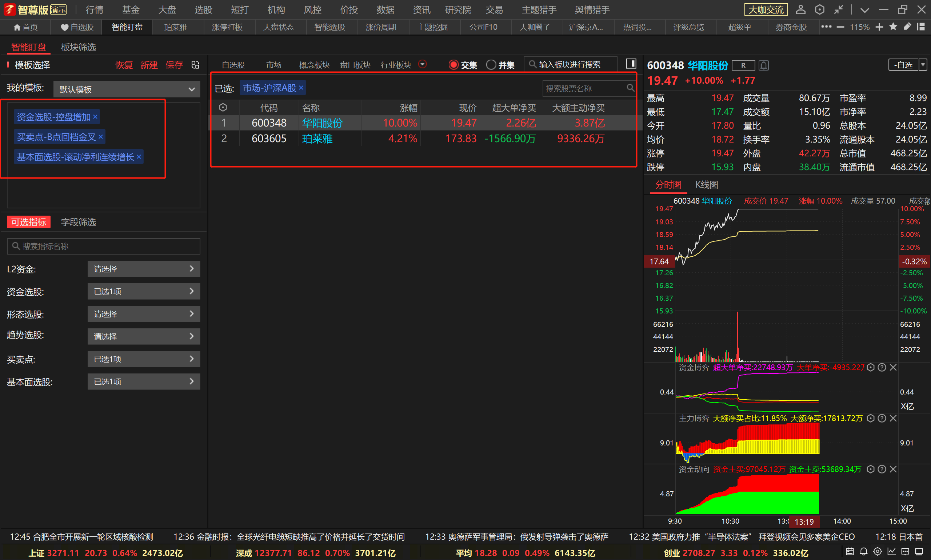Click the R badge next to 华阳股份
Image resolution: width=931 pixels, height=560 pixels.
click(743, 65)
